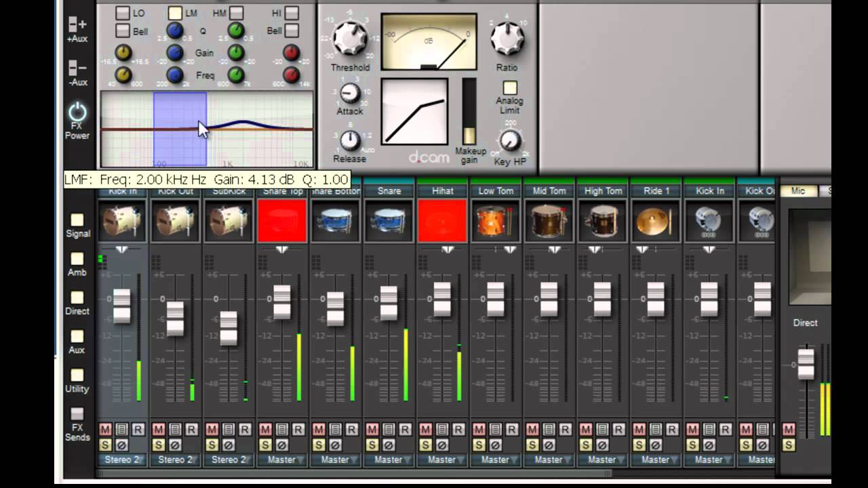Image resolution: width=868 pixels, height=488 pixels.
Task: Enable the HI EQ band
Action: pyautogui.click(x=292, y=13)
